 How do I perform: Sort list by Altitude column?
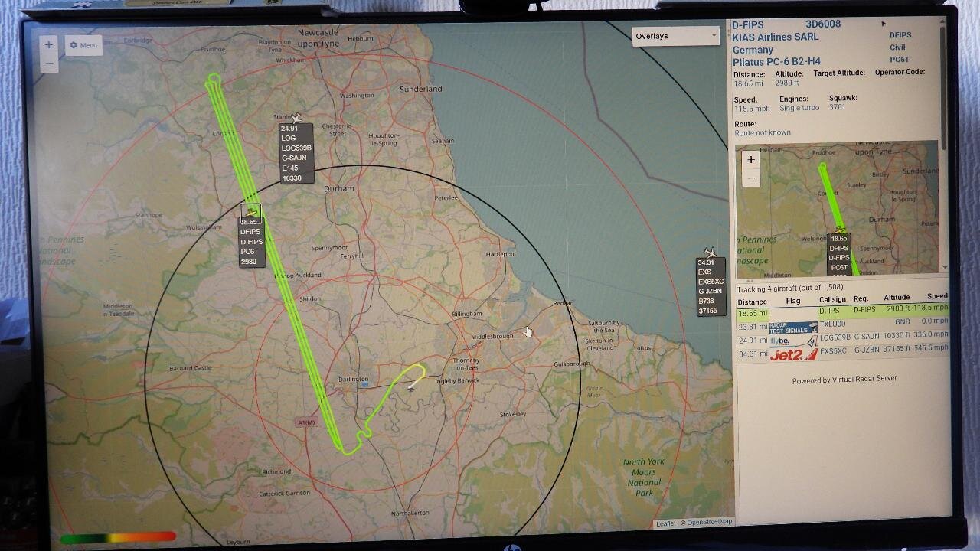coord(897,298)
